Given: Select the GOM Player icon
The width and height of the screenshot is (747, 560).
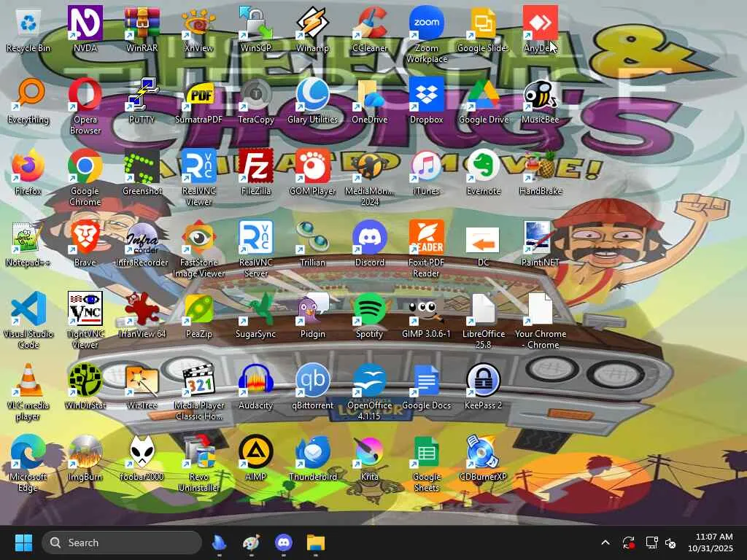Looking at the screenshot, I should click(312, 166).
